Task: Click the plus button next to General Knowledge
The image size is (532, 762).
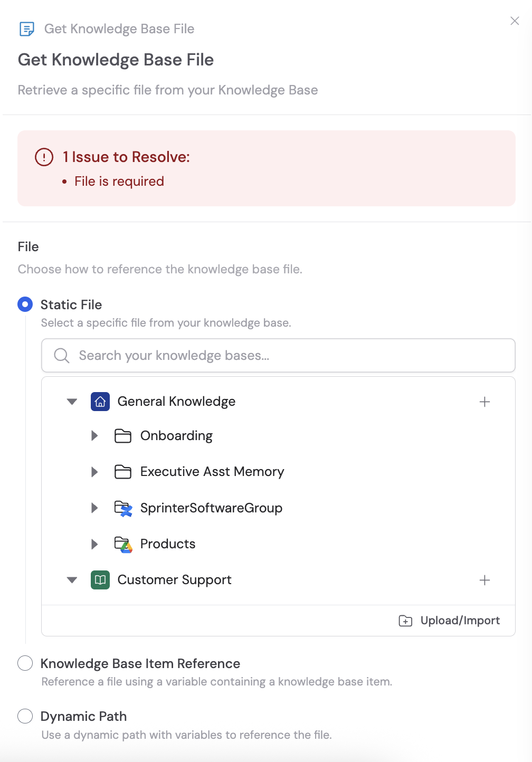Action: (484, 401)
